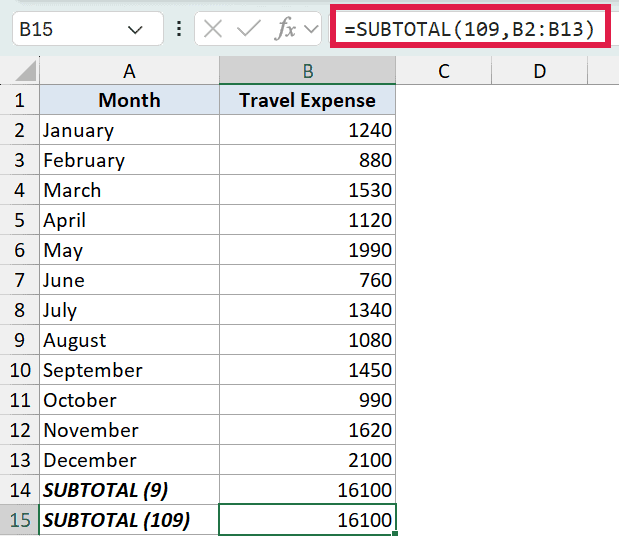Screen dimensions: 619x536
Task: Click the 16100 cell in row 14
Action: (308, 490)
